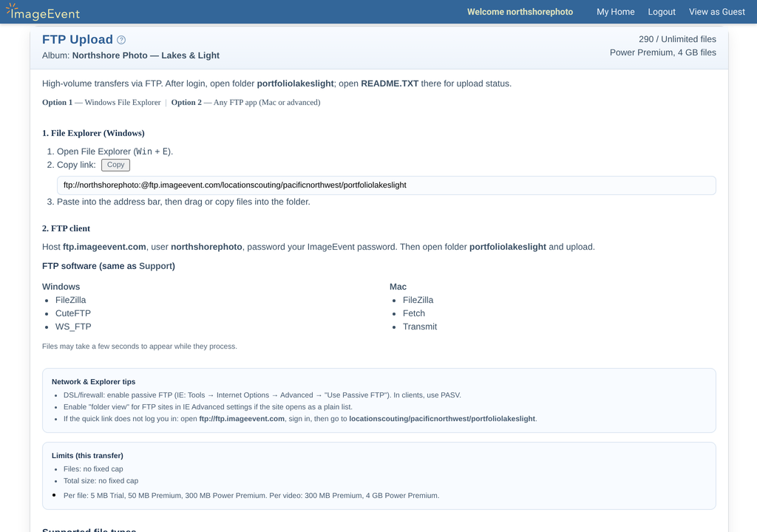Click WS_FTP in Windows list
This screenshot has height=532, width=757.
73,327
